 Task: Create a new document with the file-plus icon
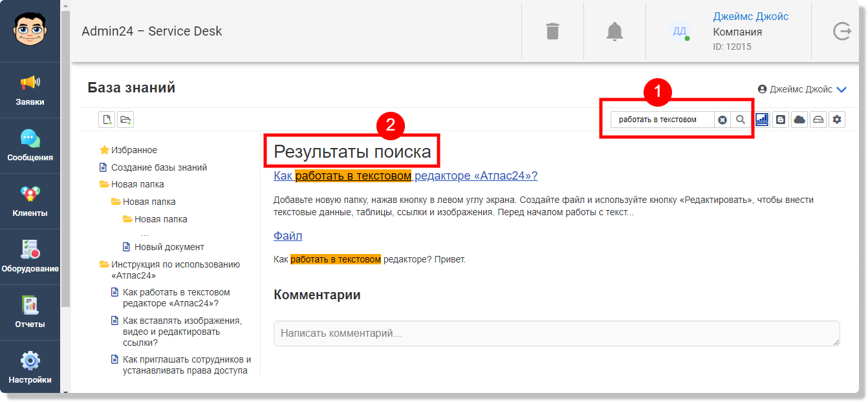pos(107,119)
